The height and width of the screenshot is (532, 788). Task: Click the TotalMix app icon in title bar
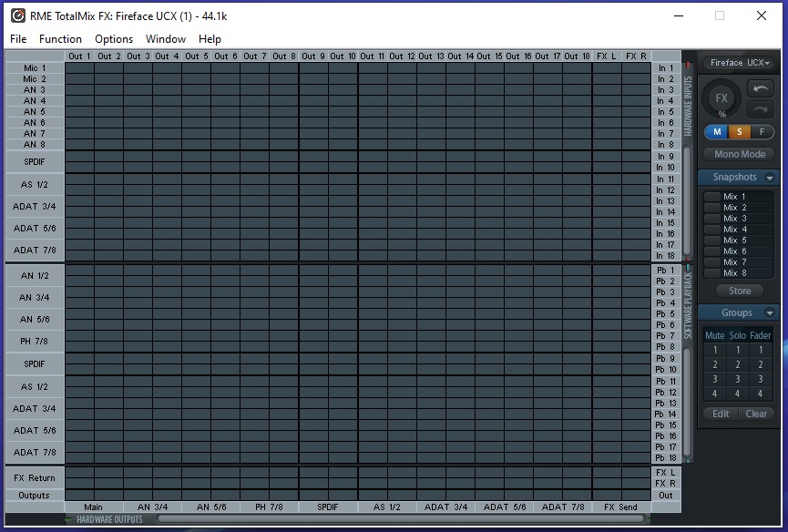18,15
